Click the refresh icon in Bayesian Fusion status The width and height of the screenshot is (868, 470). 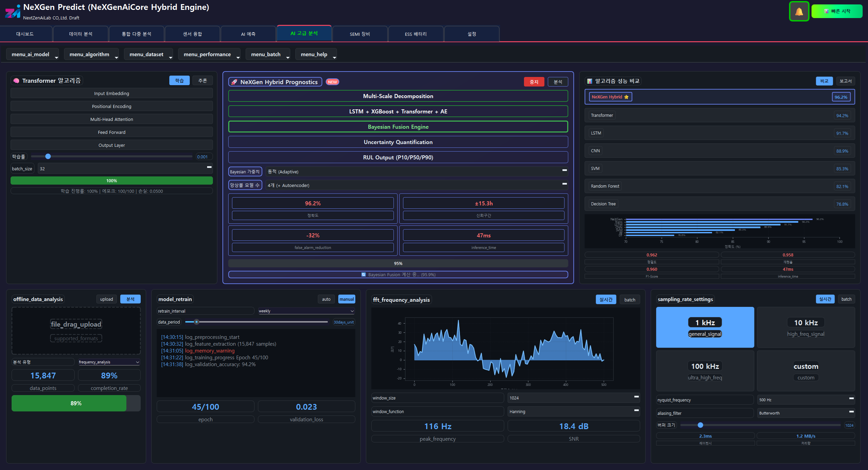[x=363, y=275]
